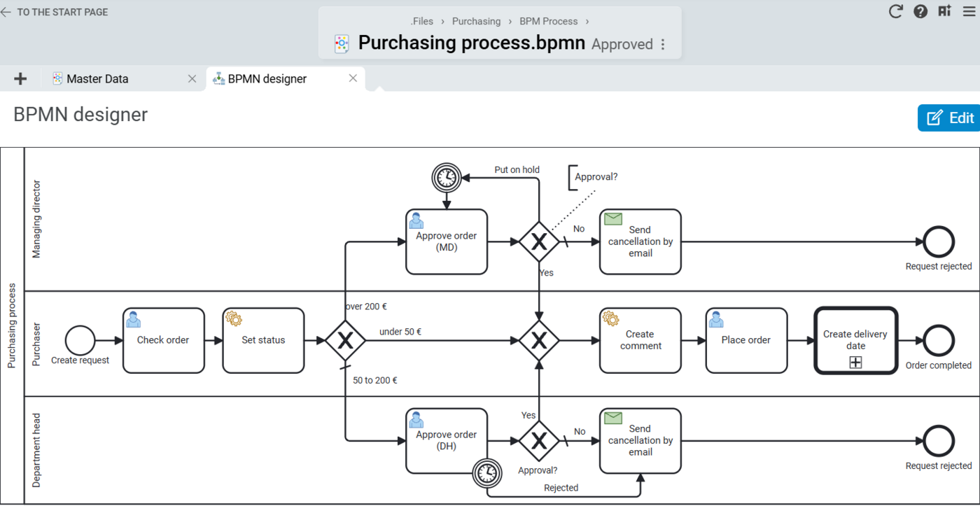
Task: Click the refresh icon in top bar
Action: pos(895,11)
